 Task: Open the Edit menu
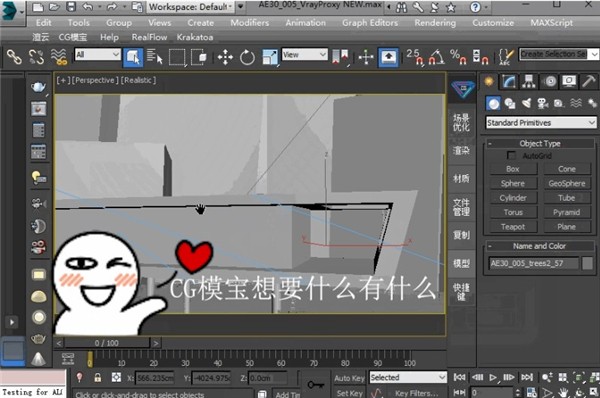pos(44,23)
